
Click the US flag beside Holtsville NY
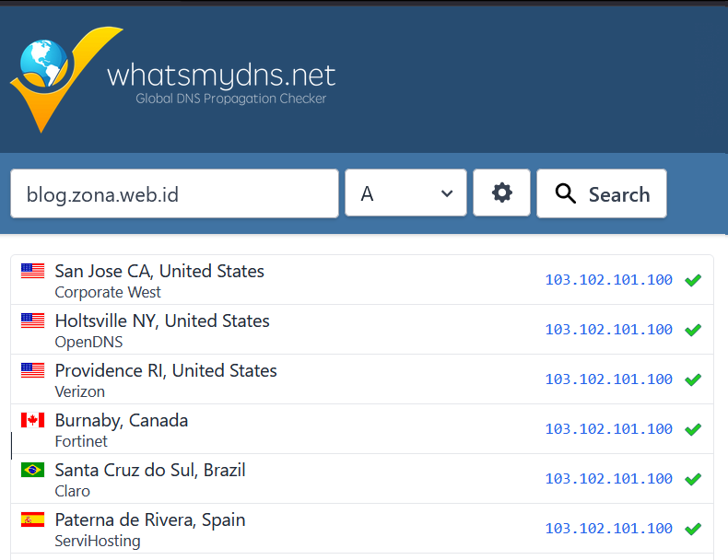pyautogui.click(x=32, y=321)
